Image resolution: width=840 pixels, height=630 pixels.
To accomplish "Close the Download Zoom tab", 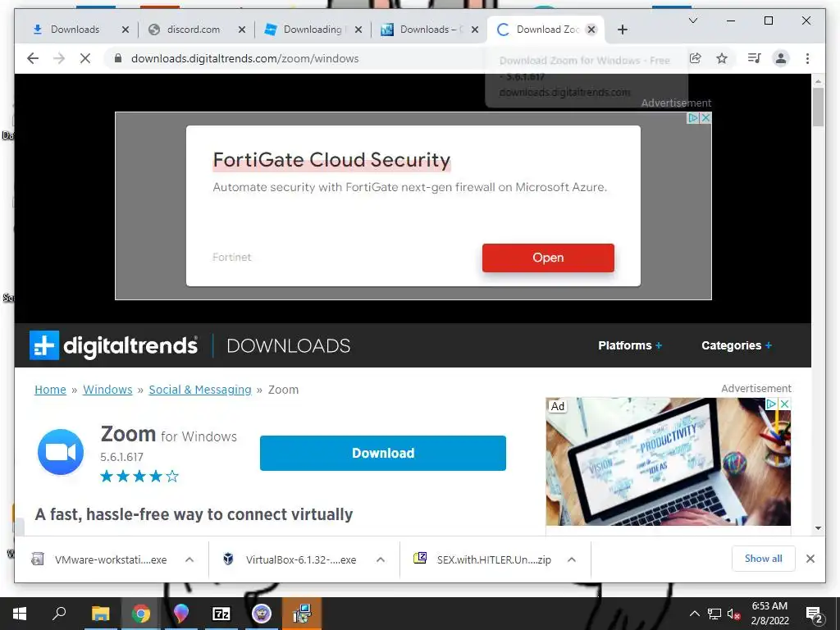I will (x=591, y=30).
